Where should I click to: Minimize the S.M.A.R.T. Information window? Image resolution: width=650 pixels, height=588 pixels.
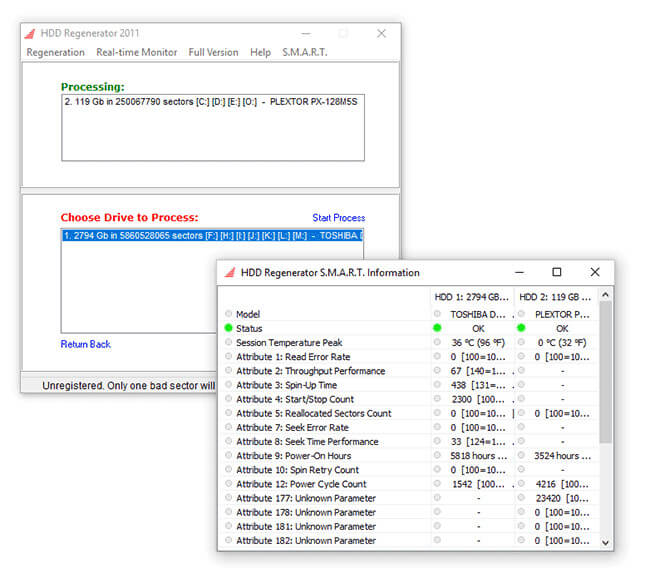519,272
